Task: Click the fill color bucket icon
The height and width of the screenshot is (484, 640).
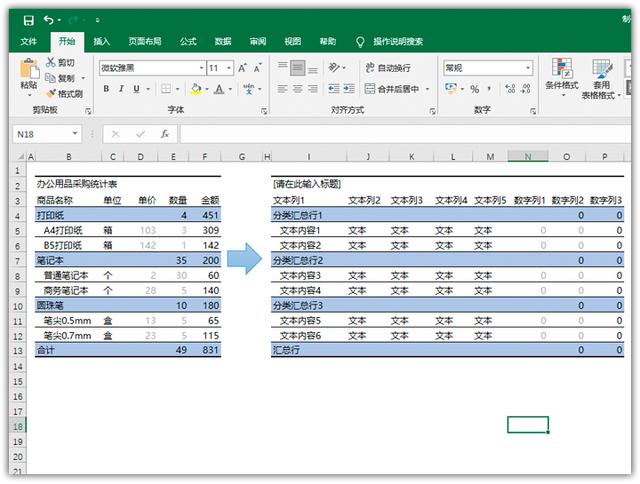Action: [x=196, y=89]
